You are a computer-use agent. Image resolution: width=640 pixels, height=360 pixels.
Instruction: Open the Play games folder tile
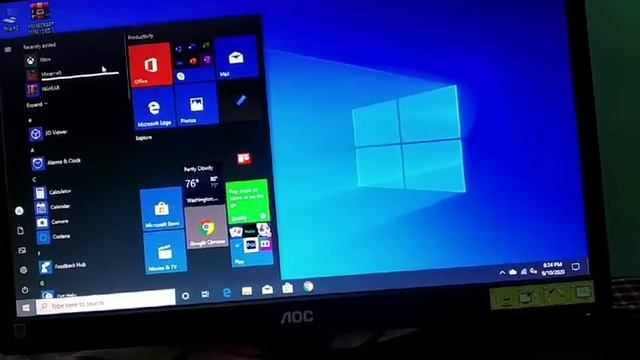[x=251, y=245]
